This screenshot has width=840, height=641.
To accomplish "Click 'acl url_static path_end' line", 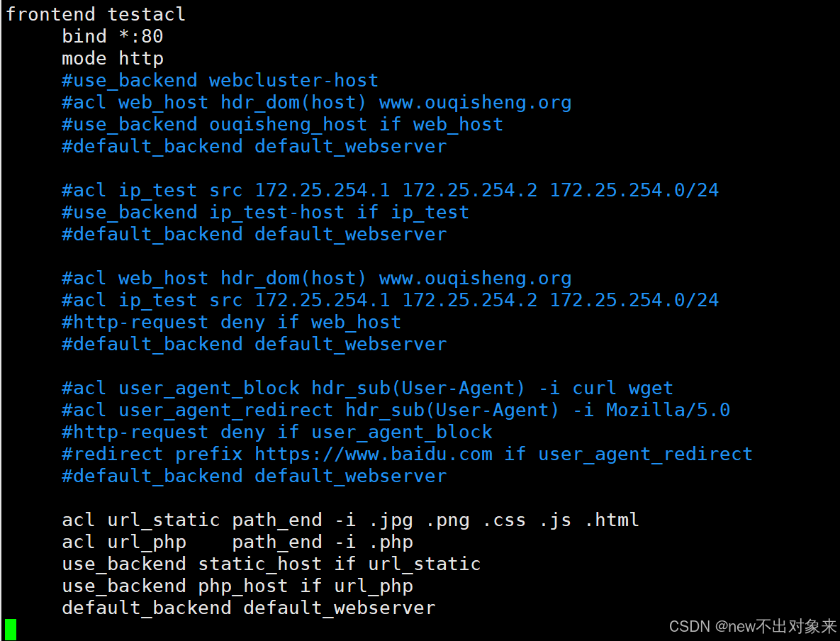I will tap(350, 520).
